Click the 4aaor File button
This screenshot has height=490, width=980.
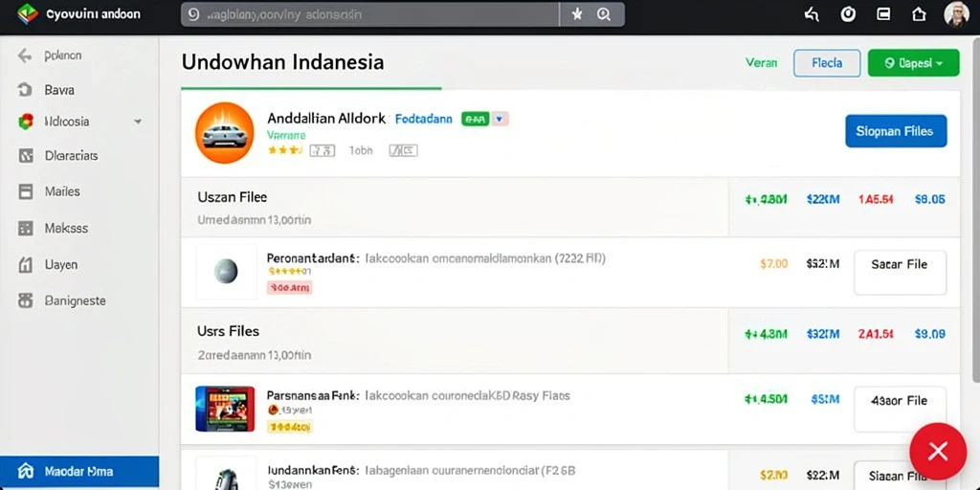[x=900, y=409]
